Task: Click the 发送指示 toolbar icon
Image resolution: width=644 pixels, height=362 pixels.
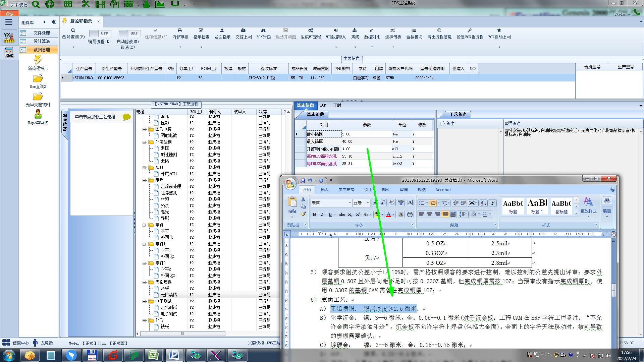Action: click(x=222, y=31)
